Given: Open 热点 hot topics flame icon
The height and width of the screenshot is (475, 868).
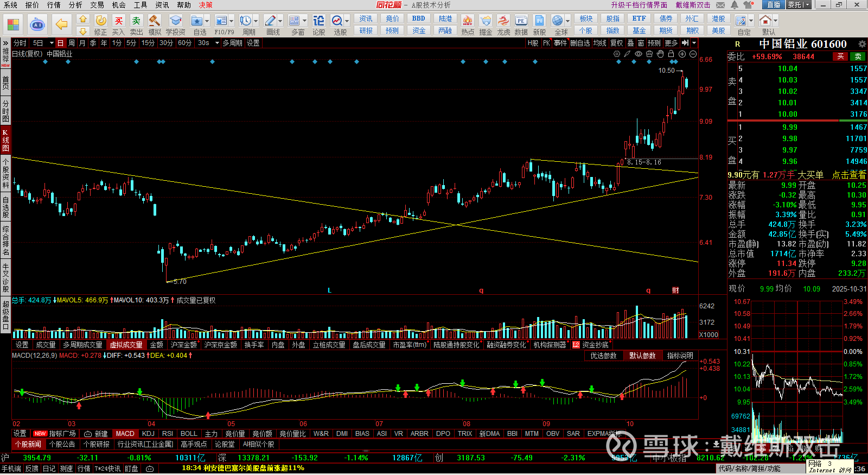Looking at the screenshot, I should click(468, 25).
